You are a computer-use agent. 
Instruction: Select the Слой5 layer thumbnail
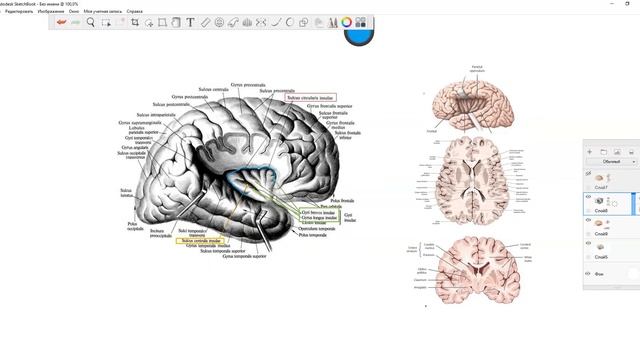tap(600, 247)
